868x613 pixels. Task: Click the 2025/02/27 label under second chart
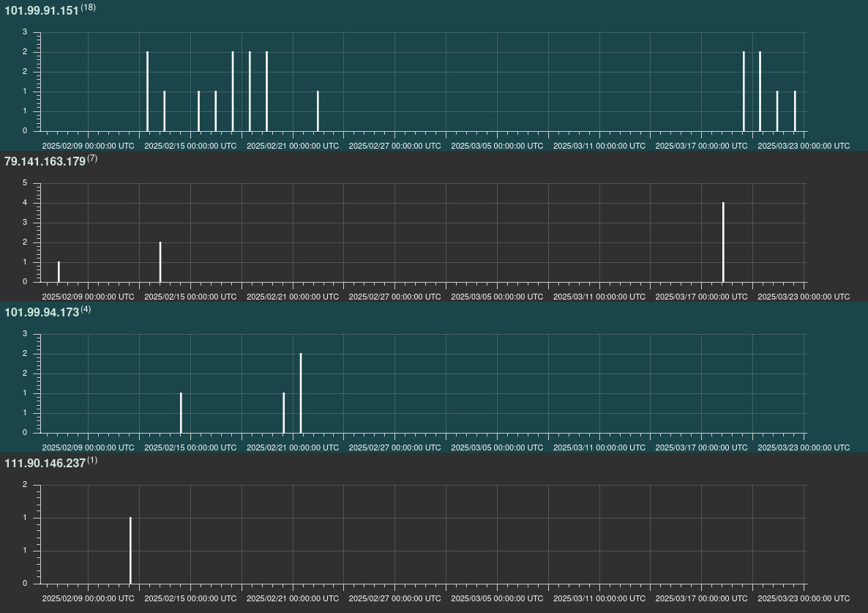(394, 297)
